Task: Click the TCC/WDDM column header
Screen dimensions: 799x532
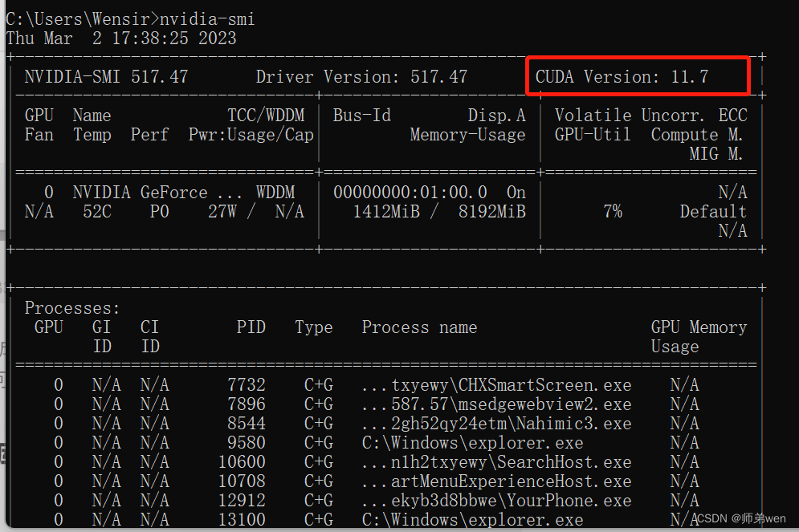Action: 266,115
